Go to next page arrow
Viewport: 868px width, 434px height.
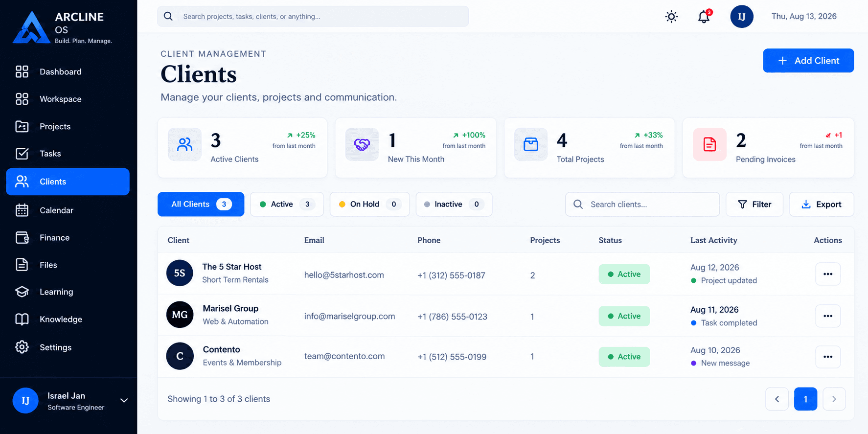834,399
